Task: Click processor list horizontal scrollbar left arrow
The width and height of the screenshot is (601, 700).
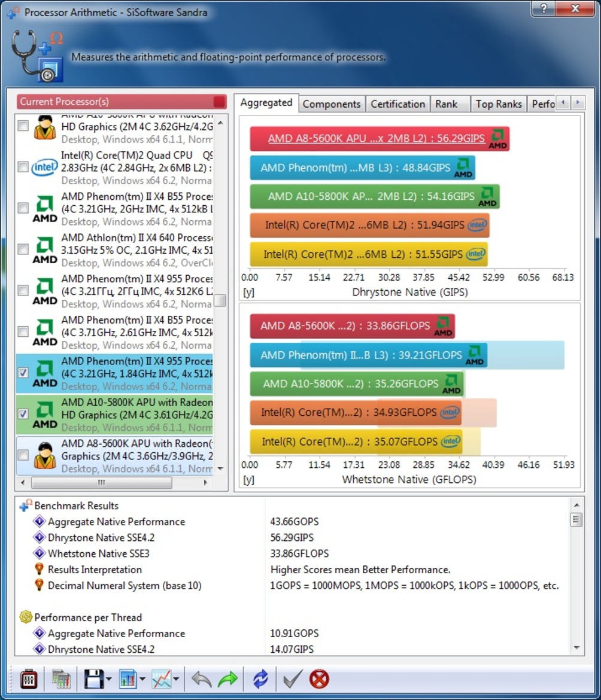Action: click(23, 483)
